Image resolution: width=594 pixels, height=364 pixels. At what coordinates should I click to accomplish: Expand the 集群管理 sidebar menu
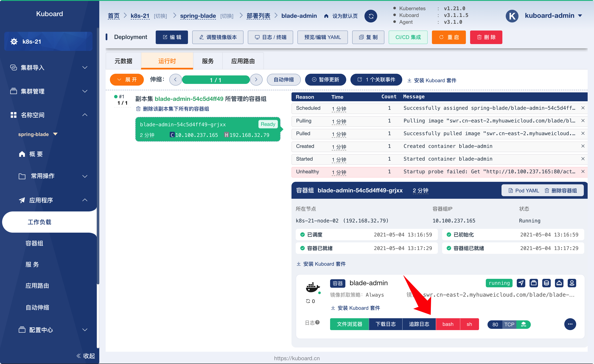tap(85, 91)
